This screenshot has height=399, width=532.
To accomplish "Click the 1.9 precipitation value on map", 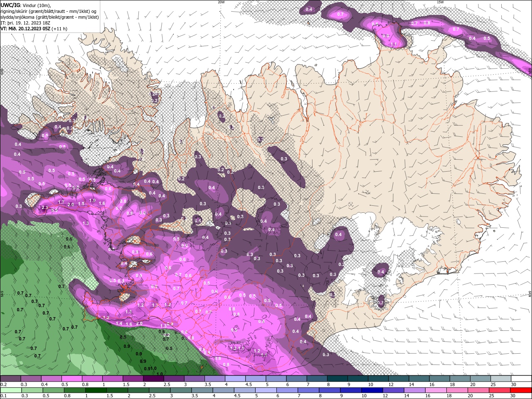I will [x=92, y=200].
